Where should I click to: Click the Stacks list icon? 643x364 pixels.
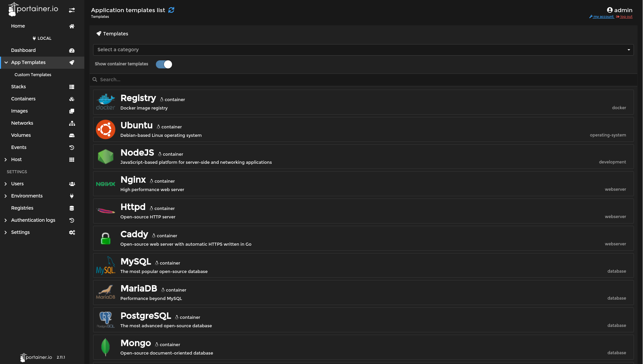[x=72, y=87]
